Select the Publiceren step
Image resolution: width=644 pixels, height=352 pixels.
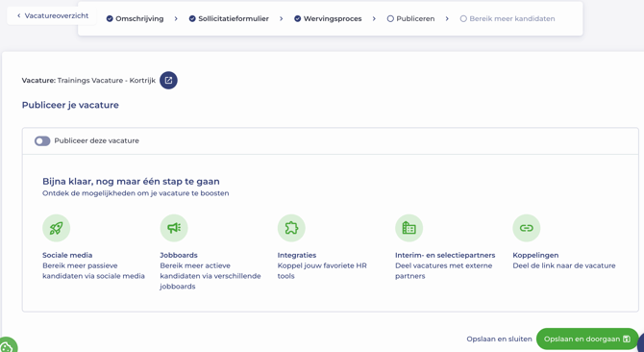[415, 19]
